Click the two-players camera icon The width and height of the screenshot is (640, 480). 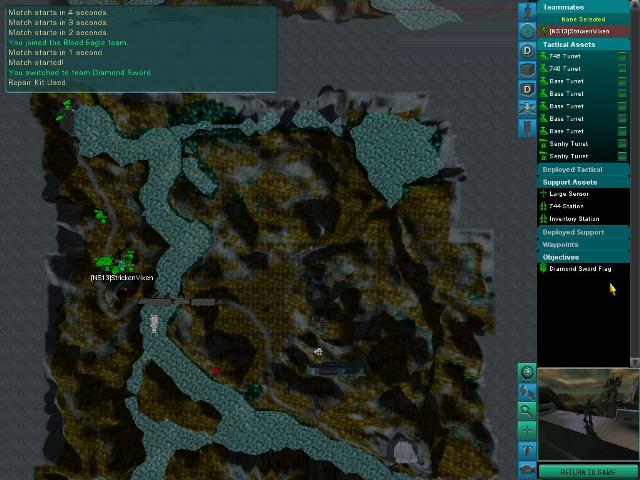click(527, 392)
